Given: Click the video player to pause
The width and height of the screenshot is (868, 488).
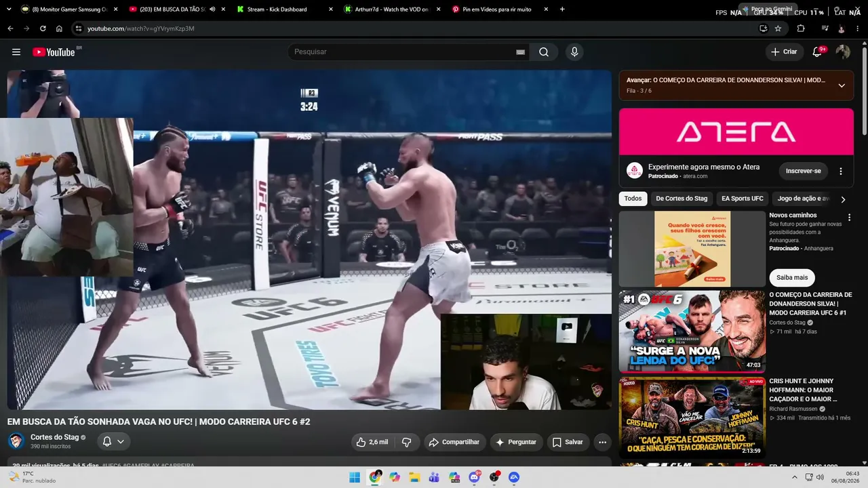Looking at the screenshot, I should (309, 240).
